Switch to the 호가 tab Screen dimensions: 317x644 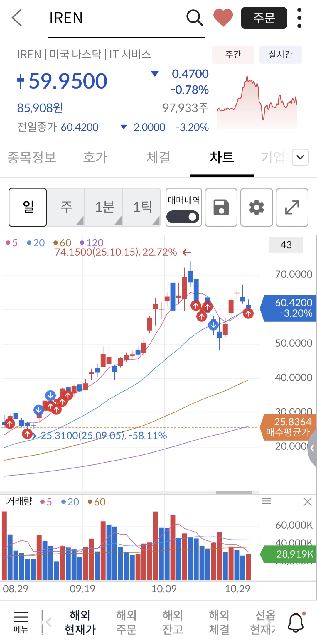point(95,157)
